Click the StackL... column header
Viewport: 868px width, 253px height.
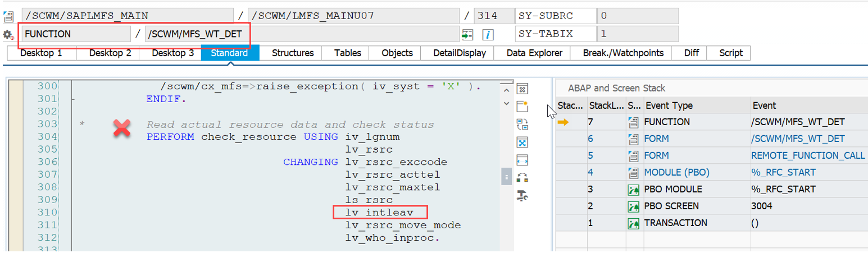click(606, 105)
